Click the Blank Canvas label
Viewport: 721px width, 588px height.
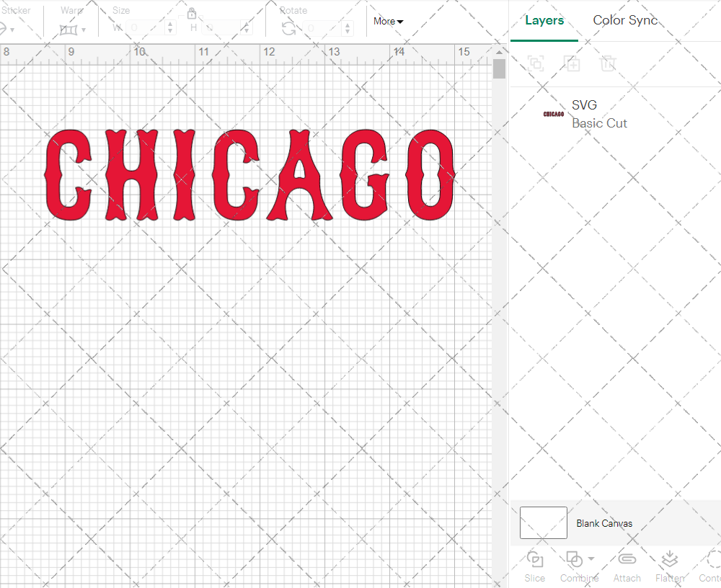(604, 523)
